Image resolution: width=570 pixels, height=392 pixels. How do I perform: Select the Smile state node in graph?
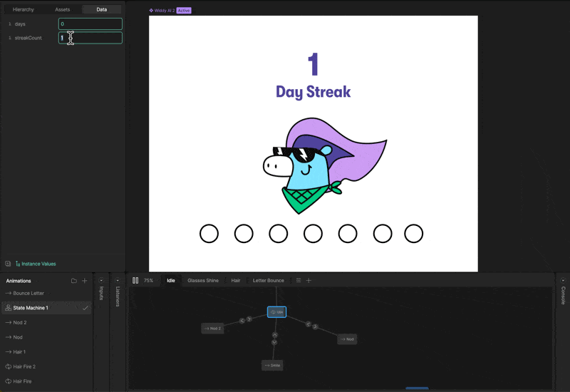(272, 365)
